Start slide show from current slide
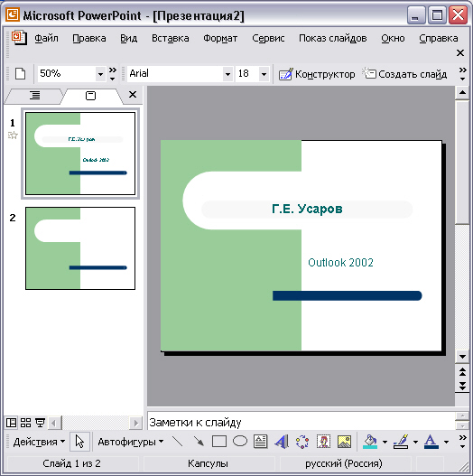Image resolution: width=473 pixels, height=476 pixels. tap(40, 423)
